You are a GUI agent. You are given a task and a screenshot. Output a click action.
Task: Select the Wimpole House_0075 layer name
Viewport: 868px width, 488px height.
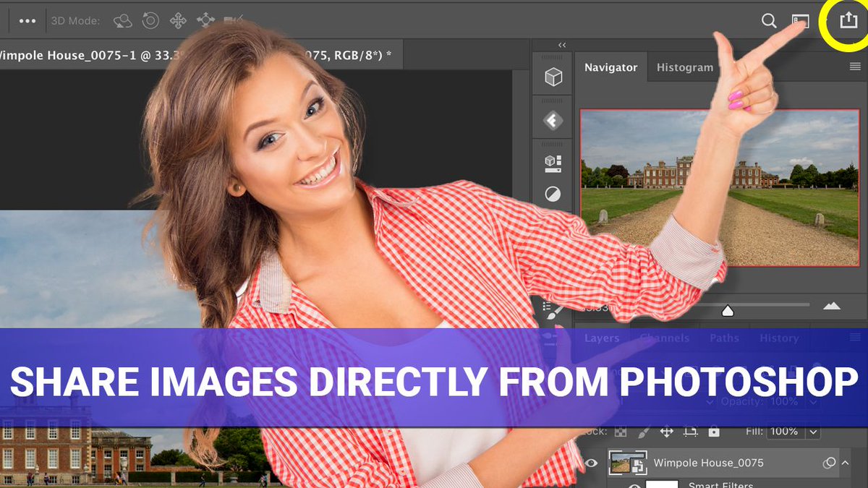coord(708,463)
